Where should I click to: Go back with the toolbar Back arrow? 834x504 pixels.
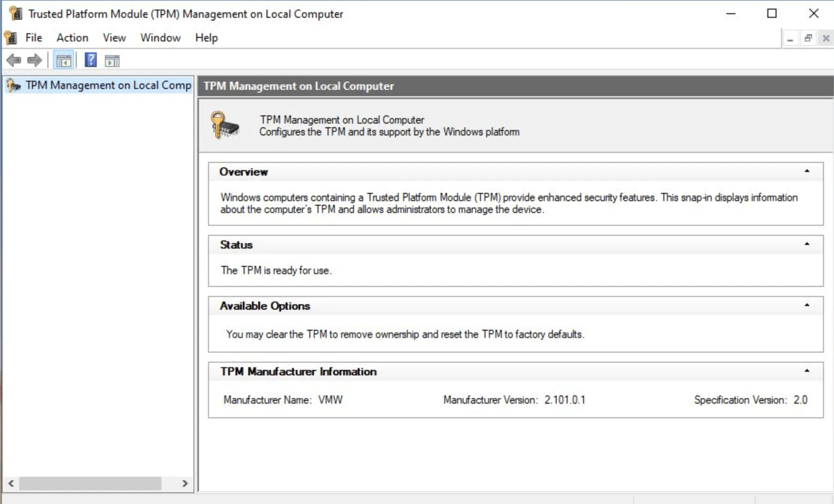tap(14, 60)
